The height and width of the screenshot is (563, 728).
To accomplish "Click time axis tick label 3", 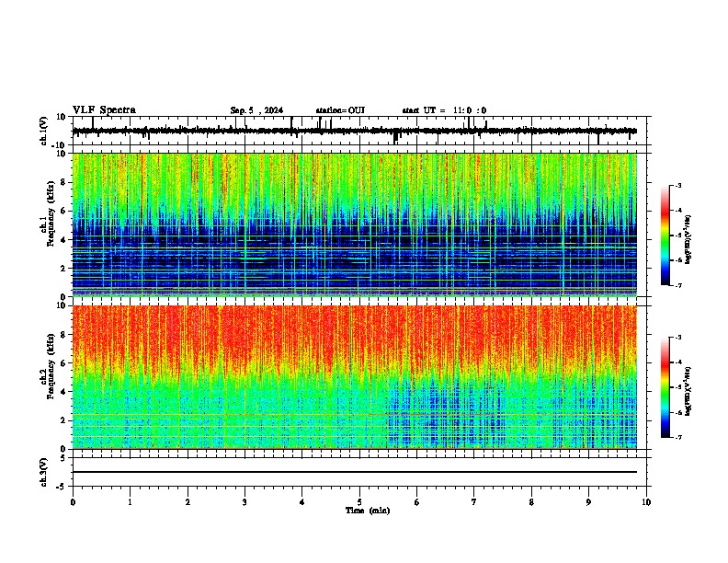I will point(245,502).
